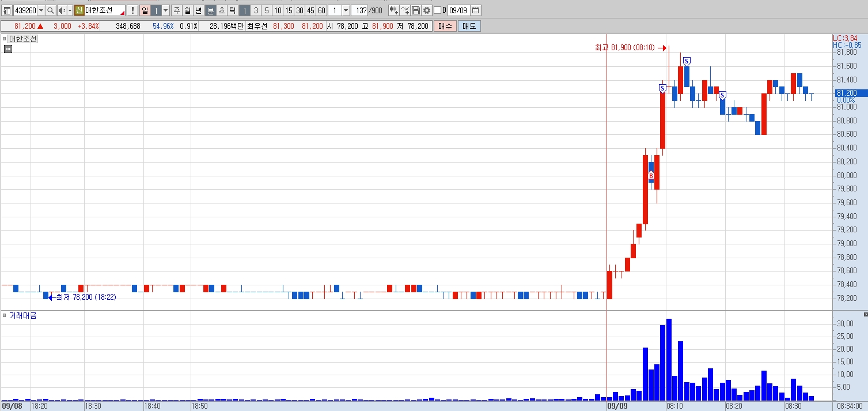The height and width of the screenshot is (411, 868).
Task: Click the 매도 sell button
Action: [469, 26]
